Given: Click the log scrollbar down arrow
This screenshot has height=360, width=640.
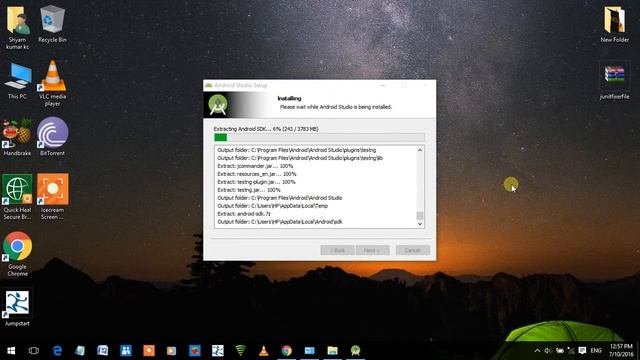Looking at the screenshot, I should click(420, 224).
